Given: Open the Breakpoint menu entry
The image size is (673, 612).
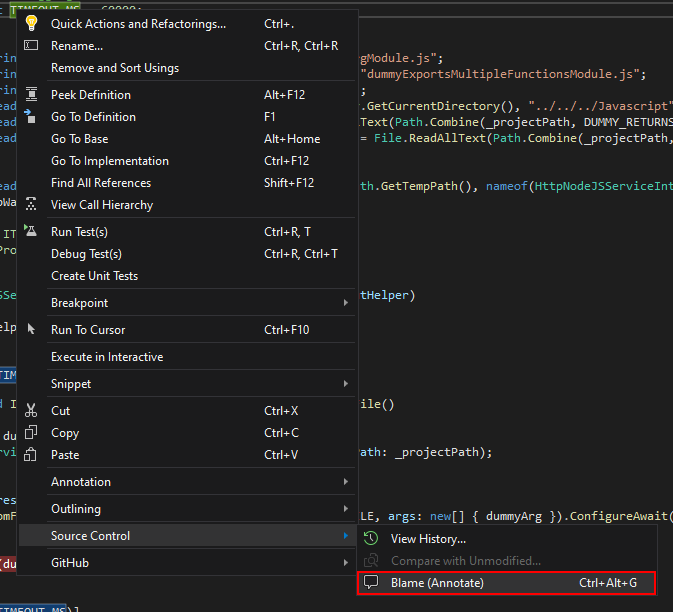Looking at the screenshot, I should (x=187, y=303).
